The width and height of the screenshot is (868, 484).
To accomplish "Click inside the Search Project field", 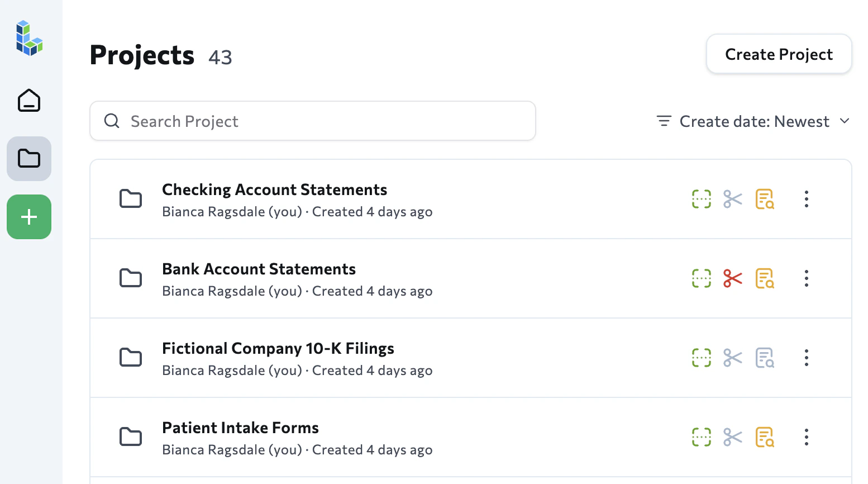I will 313,121.
